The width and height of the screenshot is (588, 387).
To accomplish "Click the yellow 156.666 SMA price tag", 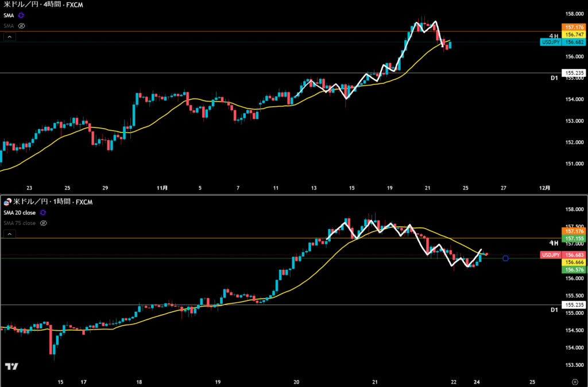I will 574,261.
